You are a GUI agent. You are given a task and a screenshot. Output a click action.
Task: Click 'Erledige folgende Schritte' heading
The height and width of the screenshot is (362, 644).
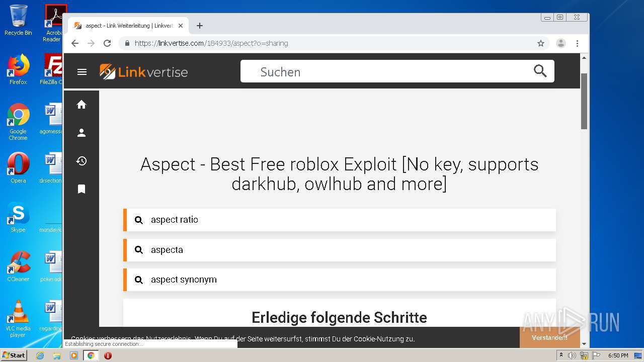point(339,317)
